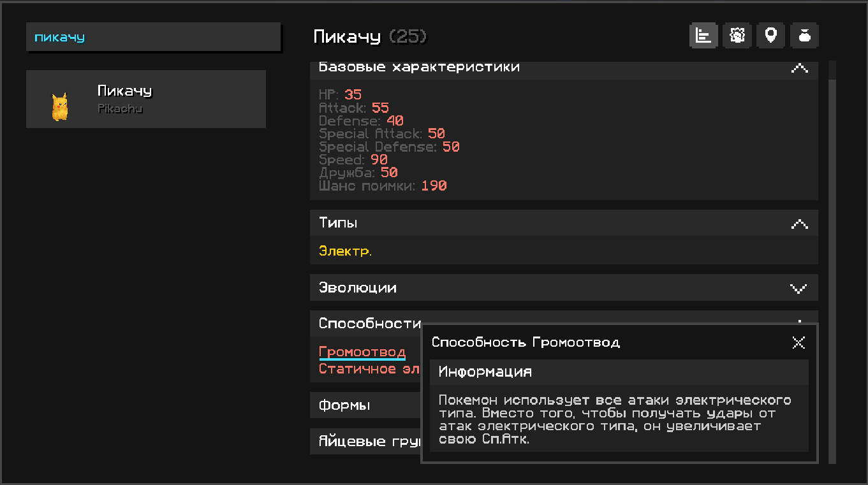
Task: Expand the Формы section
Action: coord(365,405)
